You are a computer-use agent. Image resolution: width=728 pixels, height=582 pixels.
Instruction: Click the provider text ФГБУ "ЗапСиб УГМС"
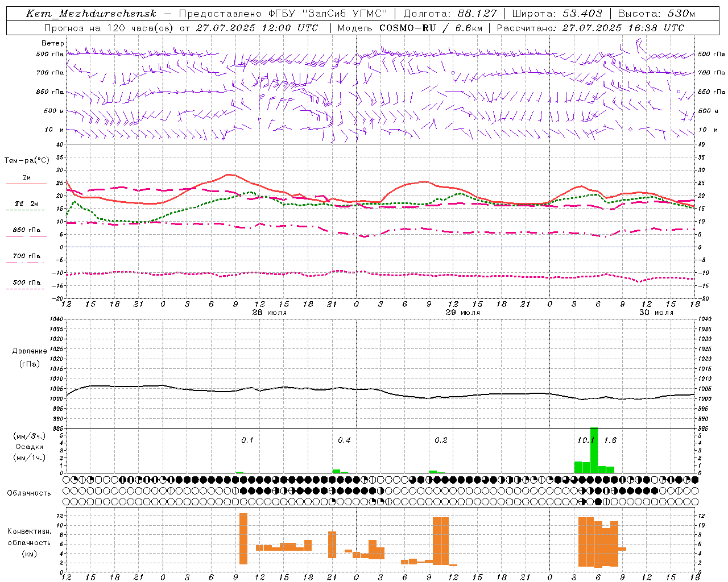click(x=328, y=14)
